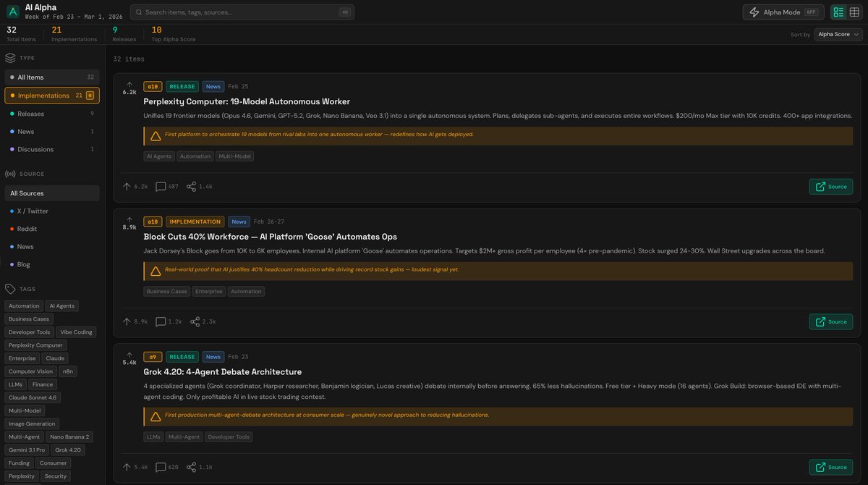The image size is (868, 485).
Task: Select Implementations type filter
Action: pos(52,96)
